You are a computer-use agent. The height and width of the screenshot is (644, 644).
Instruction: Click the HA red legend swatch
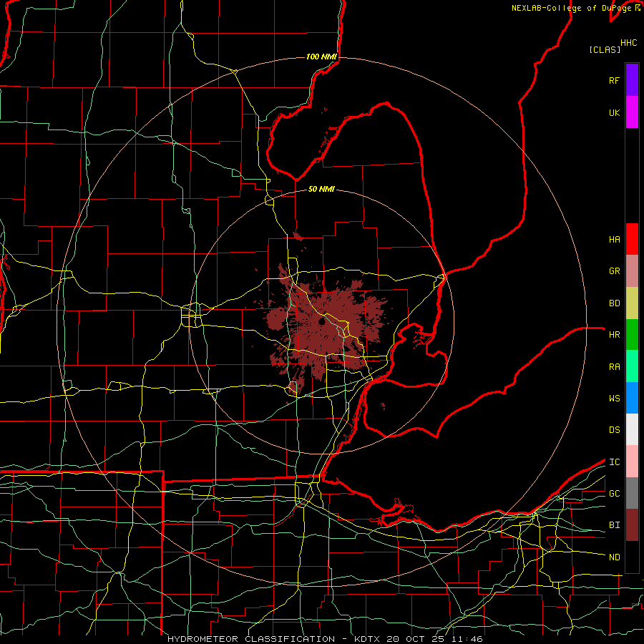[x=632, y=239]
